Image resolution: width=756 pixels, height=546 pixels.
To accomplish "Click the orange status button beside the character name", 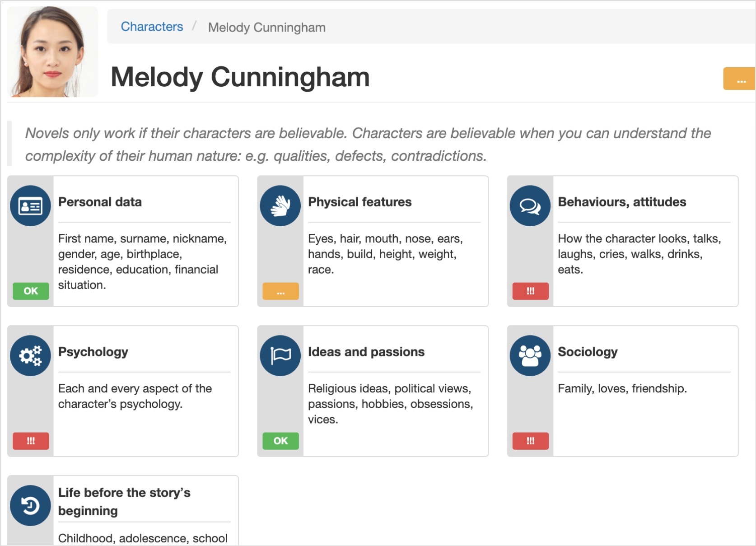I will (x=739, y=79).
